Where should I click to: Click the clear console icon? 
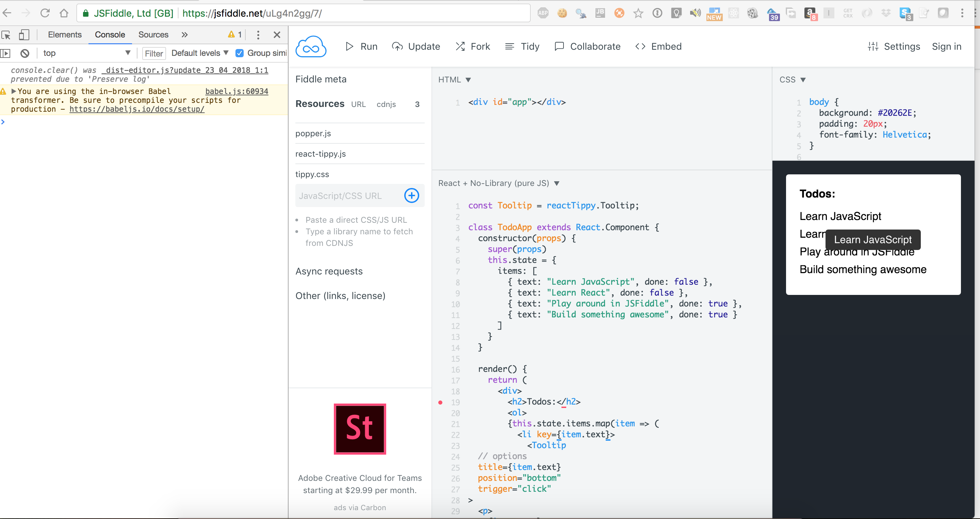coord(25,53)
